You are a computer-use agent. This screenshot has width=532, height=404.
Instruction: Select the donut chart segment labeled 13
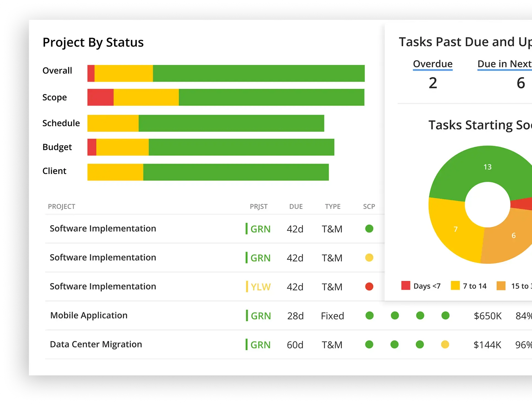487,167
